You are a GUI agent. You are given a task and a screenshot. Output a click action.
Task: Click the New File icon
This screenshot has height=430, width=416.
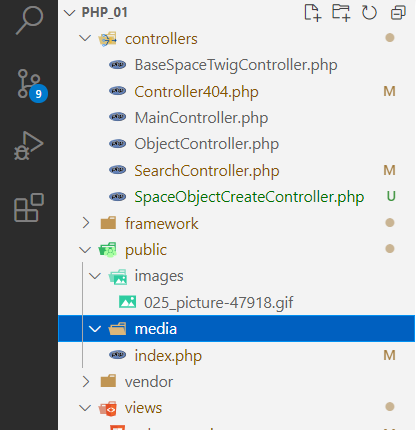[x=313, y=13]
